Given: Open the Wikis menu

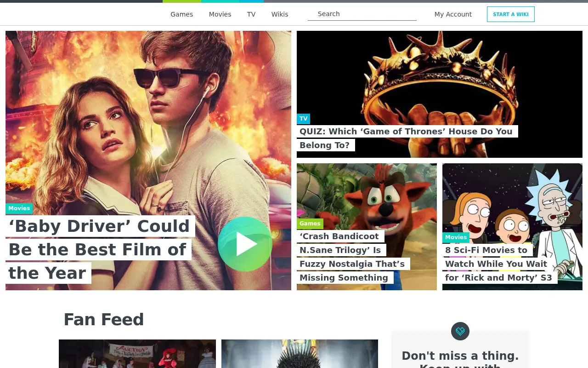Looking at the screenshot, I should click(280, 14).
